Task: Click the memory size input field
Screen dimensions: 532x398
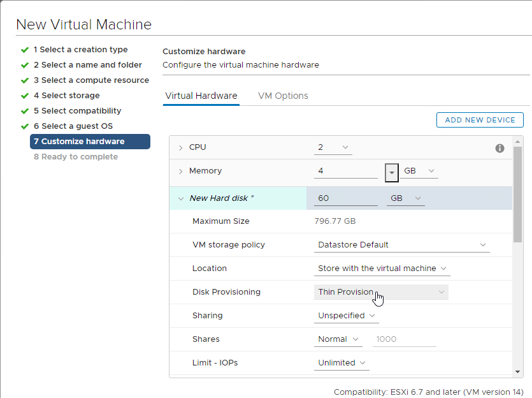Action: 346,171
